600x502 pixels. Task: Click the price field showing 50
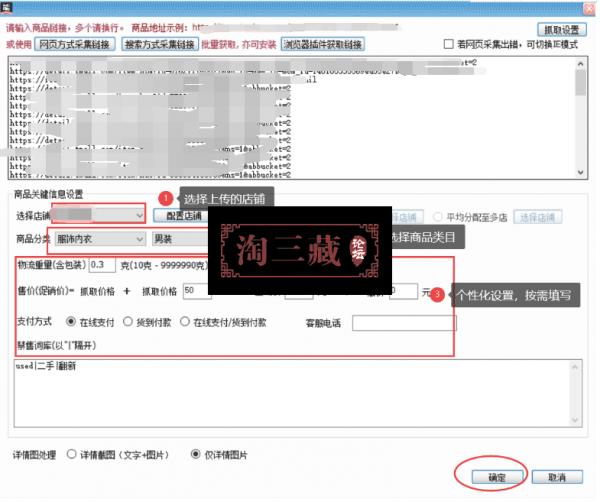point(196,292)
